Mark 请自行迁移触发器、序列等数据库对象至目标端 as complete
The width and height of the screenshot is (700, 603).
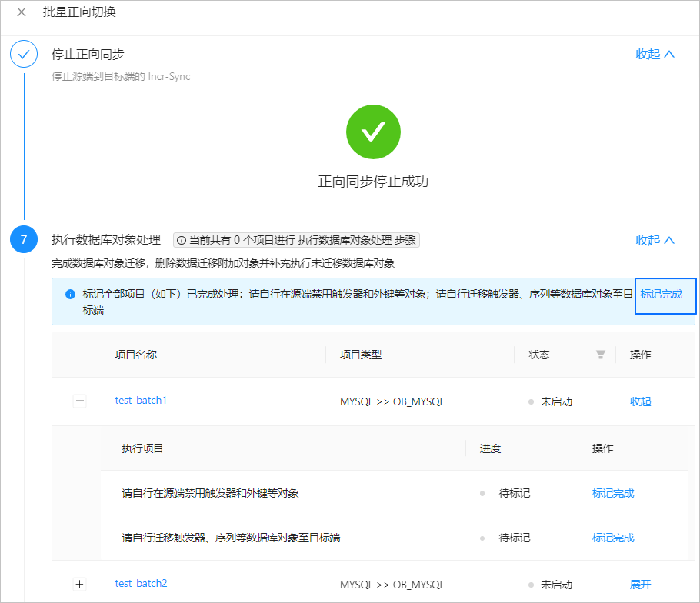613,538
